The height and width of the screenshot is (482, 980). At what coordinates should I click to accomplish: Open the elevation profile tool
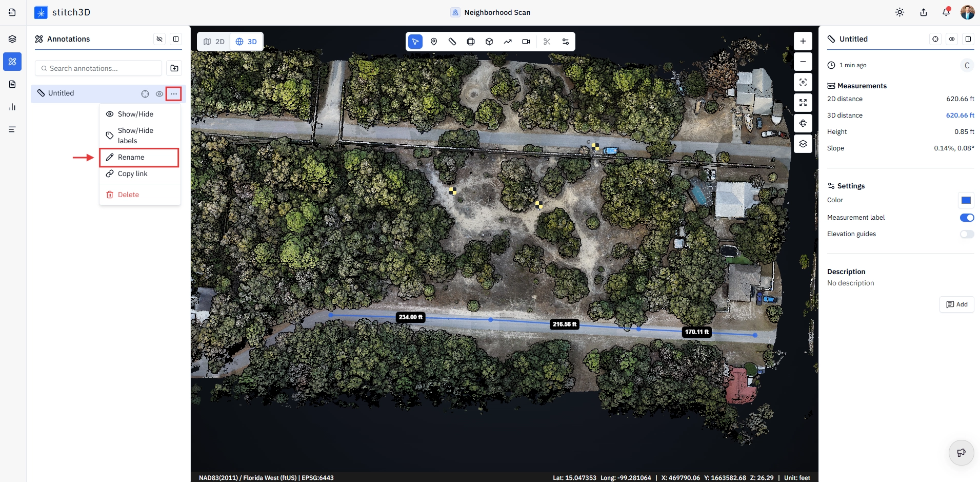tap(508, 42)
